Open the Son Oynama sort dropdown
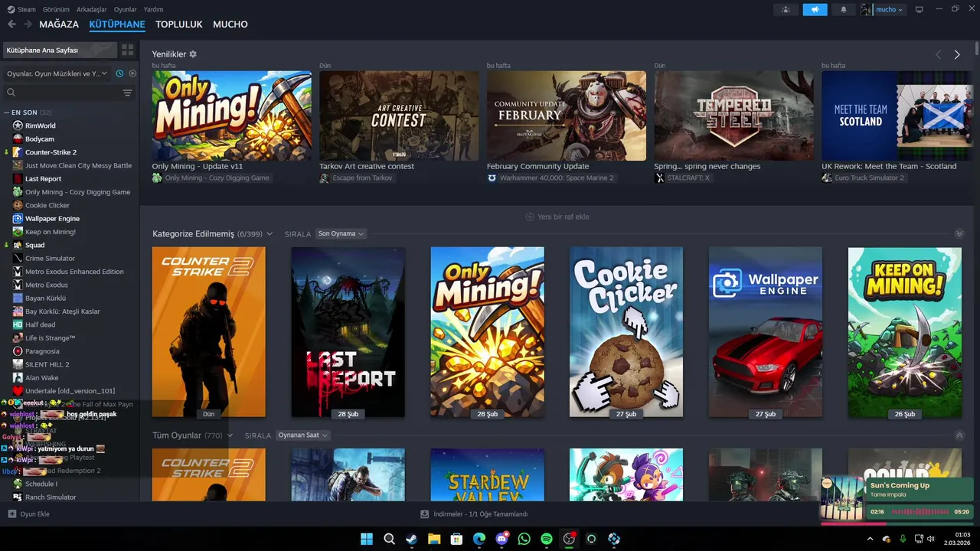The height and width of the screenshot is (551, 980). click(x=341, y=233)
